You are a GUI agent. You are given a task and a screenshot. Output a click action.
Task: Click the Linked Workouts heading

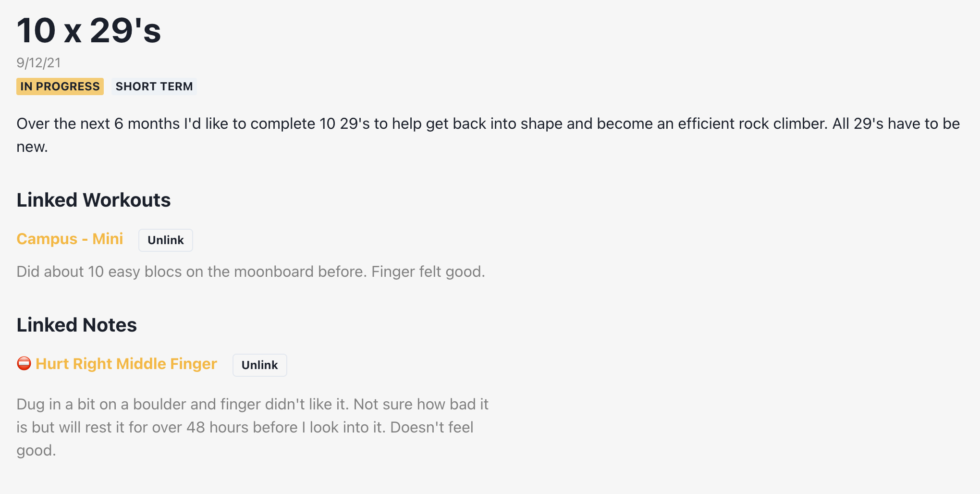(x=94, y=200)
